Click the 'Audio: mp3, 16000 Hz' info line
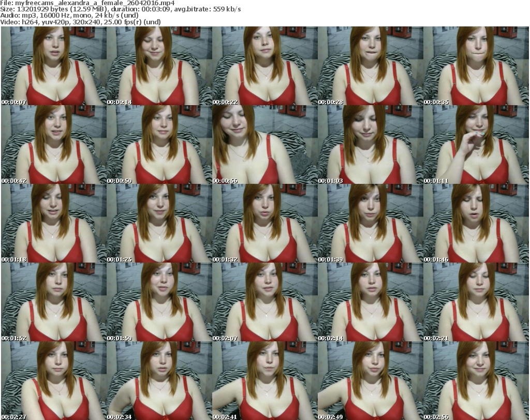Image resolution: width=530 pixels, height=420 pixels. [69, 15]
